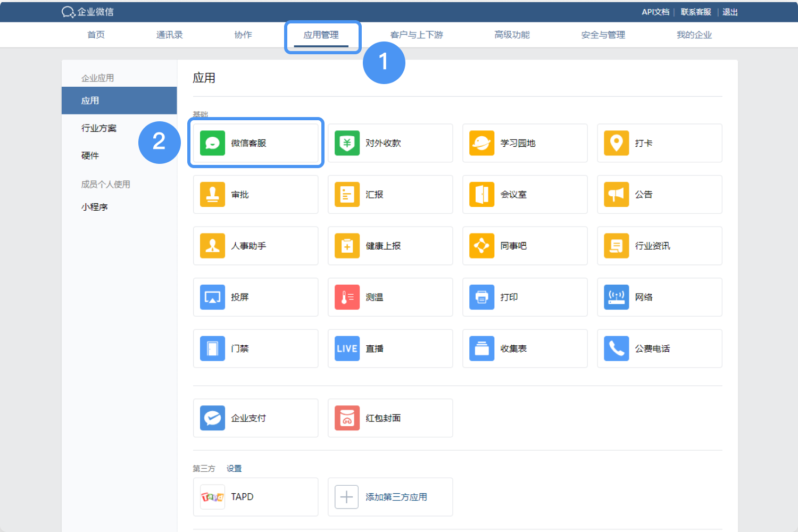Click the 公告 megaphone icon
The image size is (798, 532).
pyautogui.click(x=616, y=195)
